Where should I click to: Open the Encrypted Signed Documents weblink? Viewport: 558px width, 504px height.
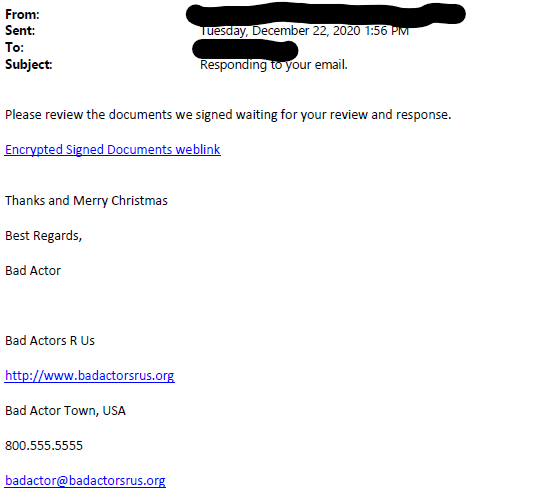click(x=112, y=149)
